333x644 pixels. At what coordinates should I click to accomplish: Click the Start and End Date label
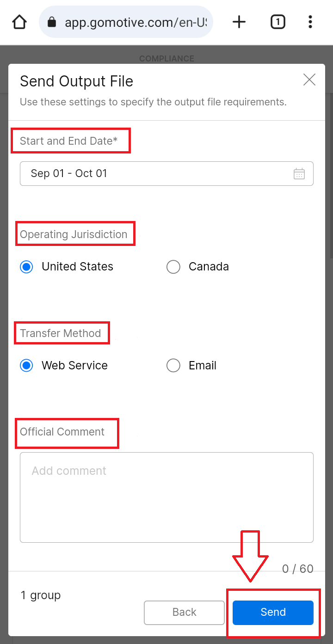[x=69, y=141]
